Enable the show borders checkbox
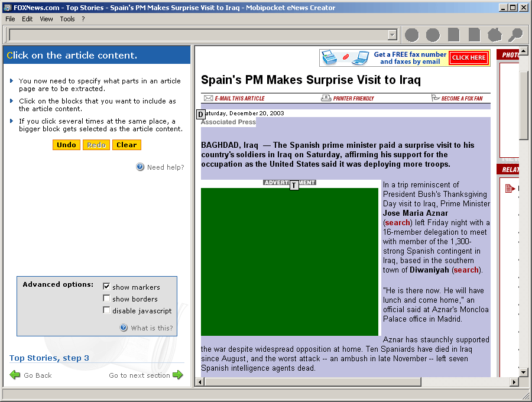Viewport: 532px width, 402px height. point(106,298)
